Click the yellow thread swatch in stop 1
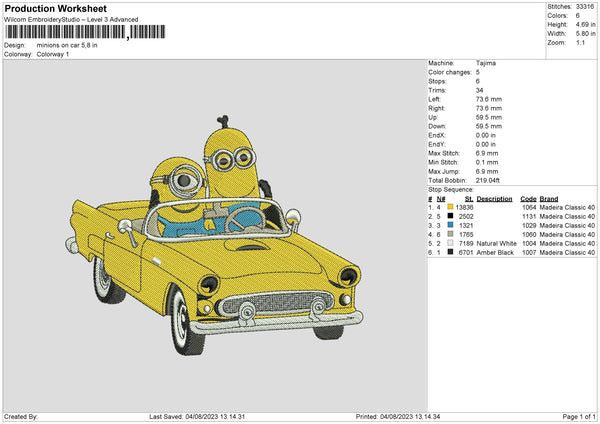Viewport: 600px width, 424px height. [x=451, y=206]
